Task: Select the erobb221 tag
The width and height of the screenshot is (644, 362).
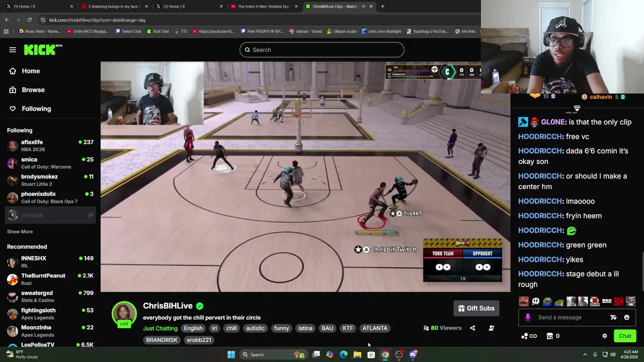Action: coord(199,340)
